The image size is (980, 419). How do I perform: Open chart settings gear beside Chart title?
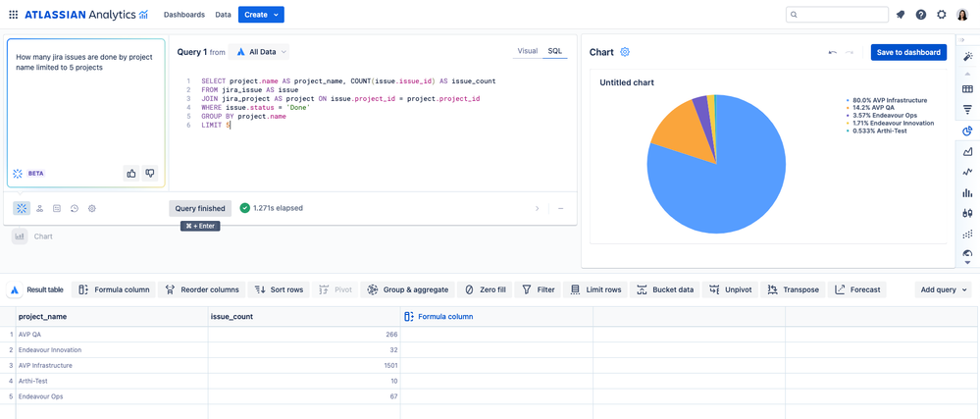click(x=624, y=52)
